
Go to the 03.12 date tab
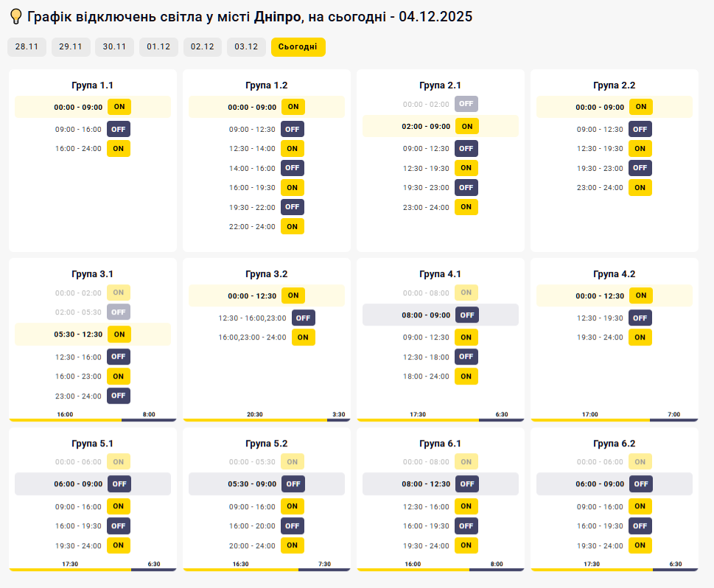tap(246, 47)
